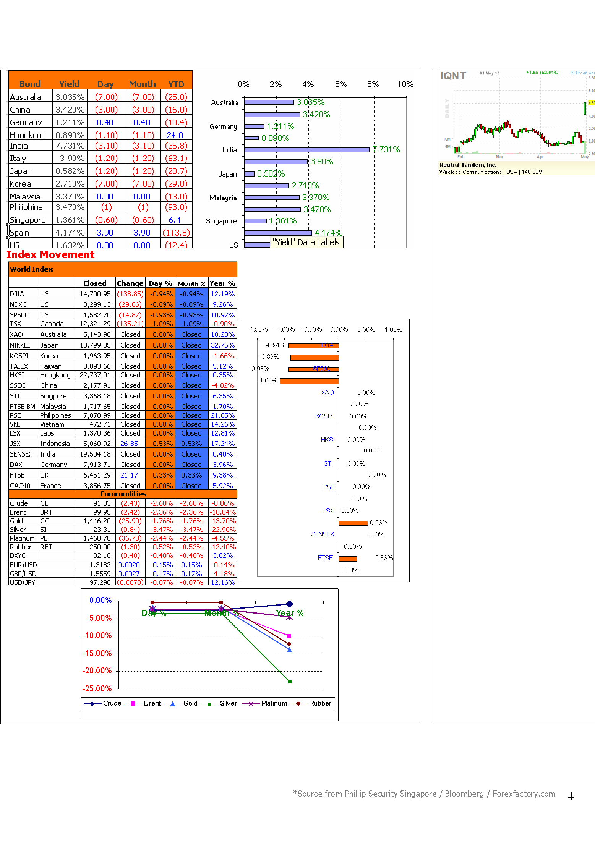Click page number 4

click(x=571, y=796)
